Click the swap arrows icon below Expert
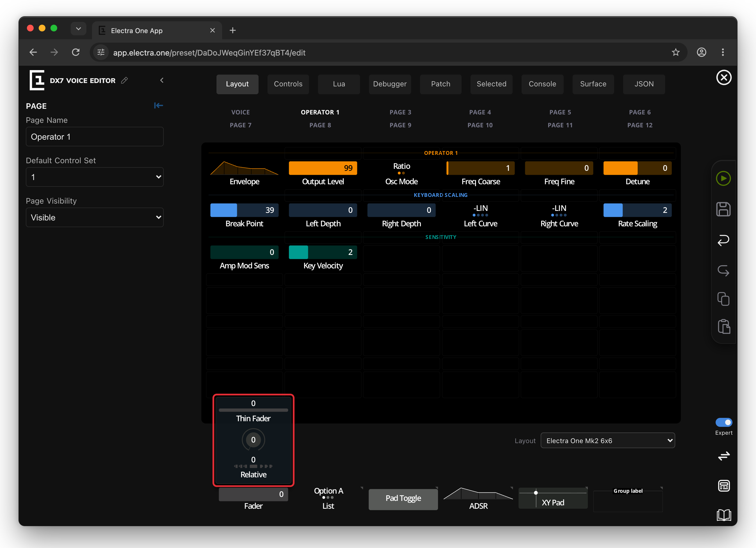This screenshot has height=548, width=756. click(724, 456)
